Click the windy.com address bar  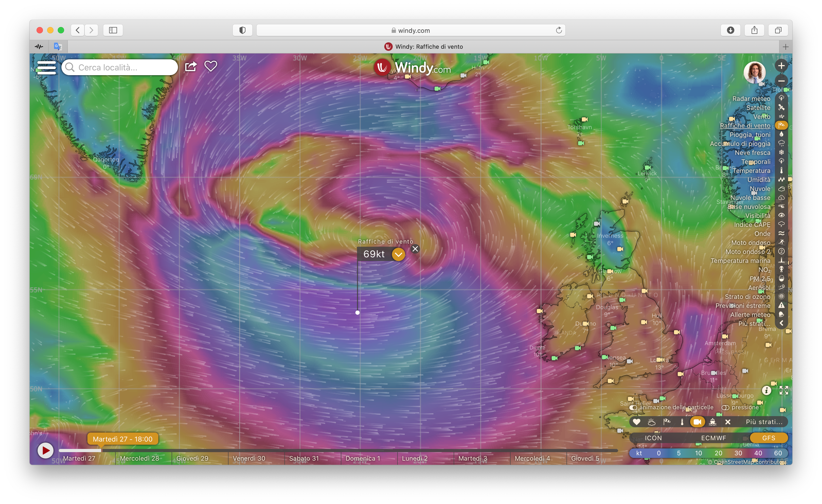[411, 30]
